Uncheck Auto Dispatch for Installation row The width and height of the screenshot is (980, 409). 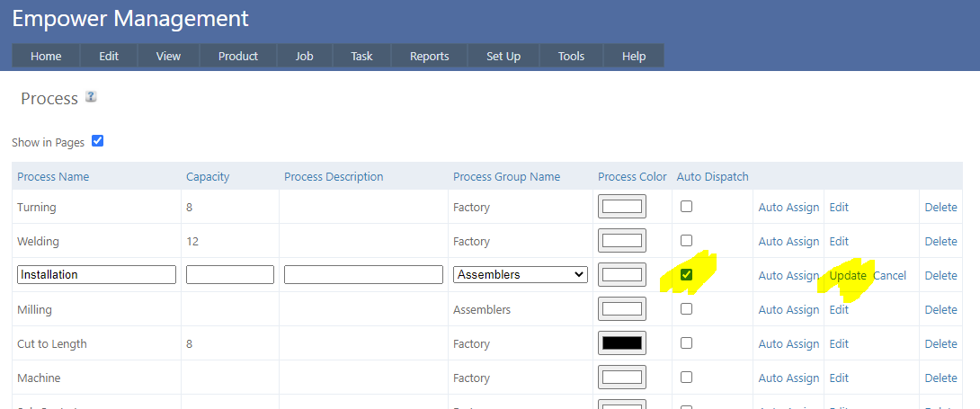tap(686, 275)
